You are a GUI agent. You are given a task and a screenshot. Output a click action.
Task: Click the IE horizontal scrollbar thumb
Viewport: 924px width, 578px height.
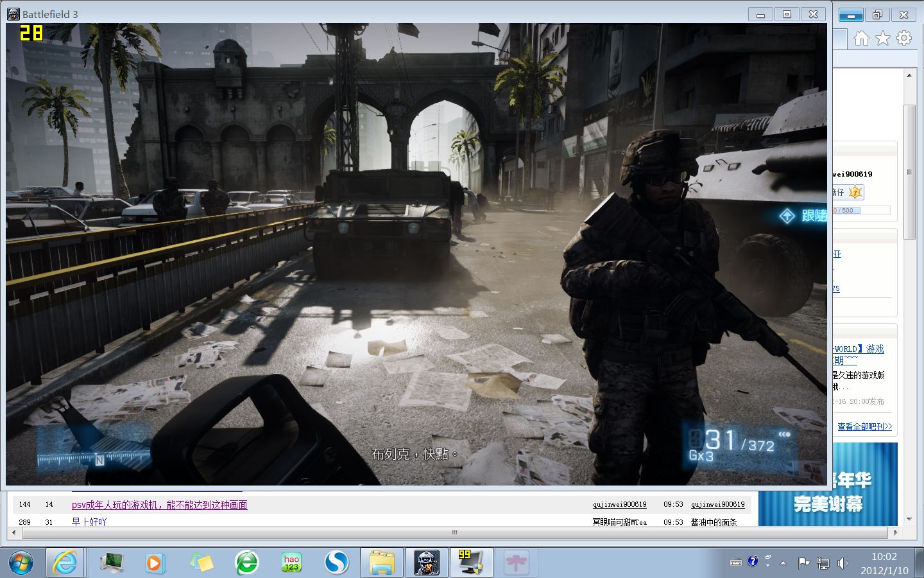point(455,532)
